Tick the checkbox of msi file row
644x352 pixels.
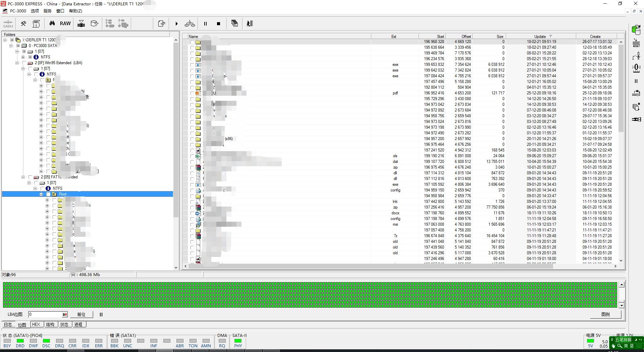pos(192,225)
